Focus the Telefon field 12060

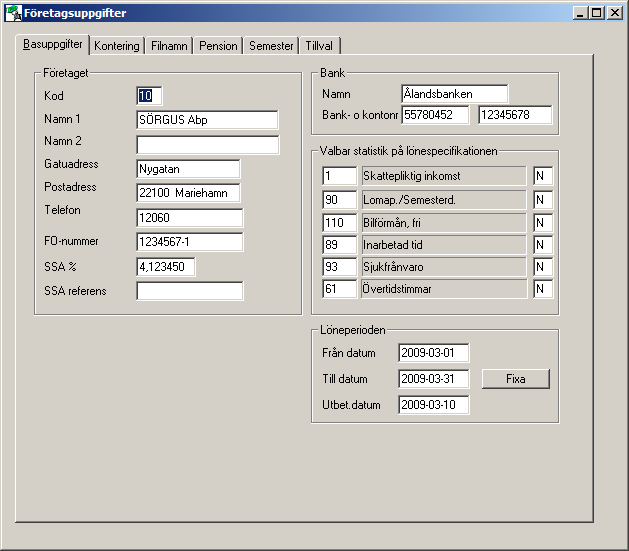190,218
